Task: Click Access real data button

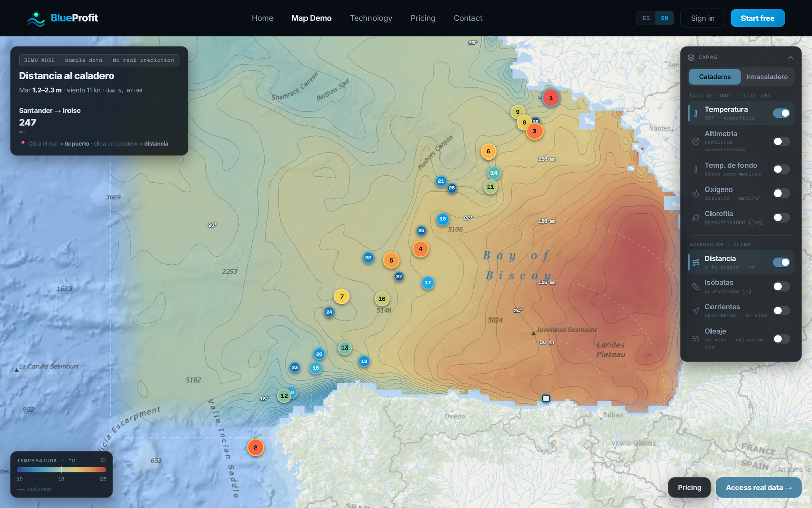Action: (x=759, y=488)
